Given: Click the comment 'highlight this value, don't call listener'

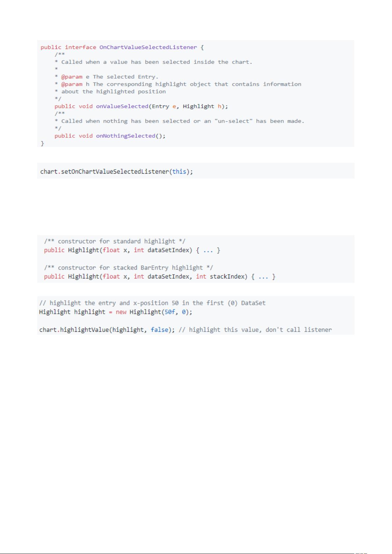Looking at the screenshot, I should click(x=255, y=330).
